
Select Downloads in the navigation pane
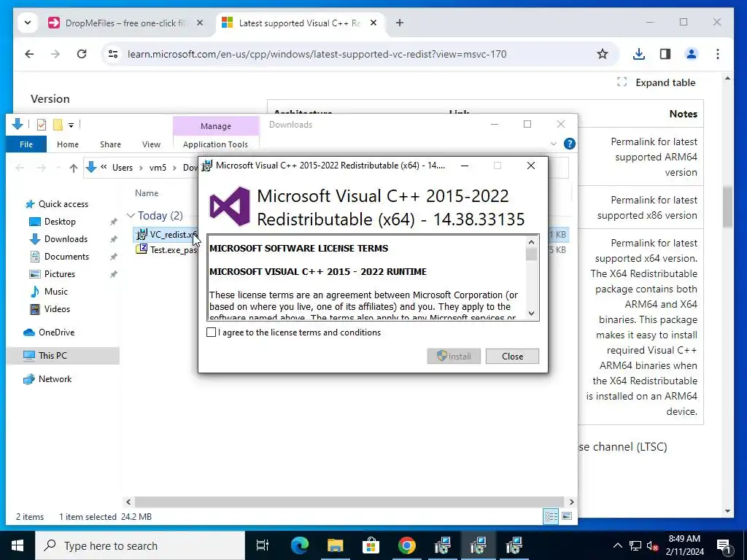click(x=66, y=239)
